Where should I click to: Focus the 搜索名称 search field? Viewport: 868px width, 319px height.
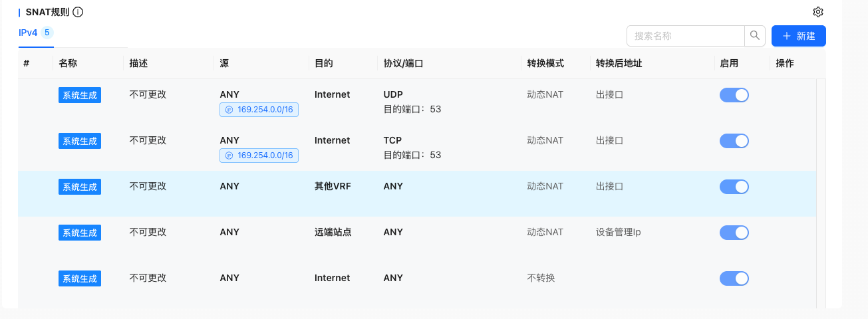point(685,36)
